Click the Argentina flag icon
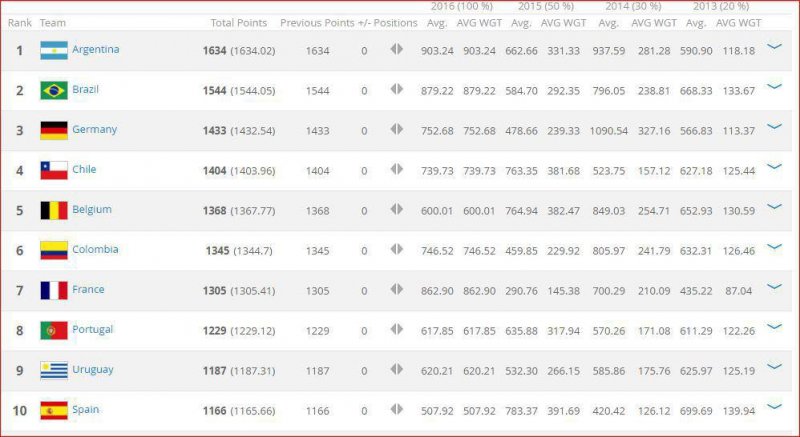 [53, 50]
